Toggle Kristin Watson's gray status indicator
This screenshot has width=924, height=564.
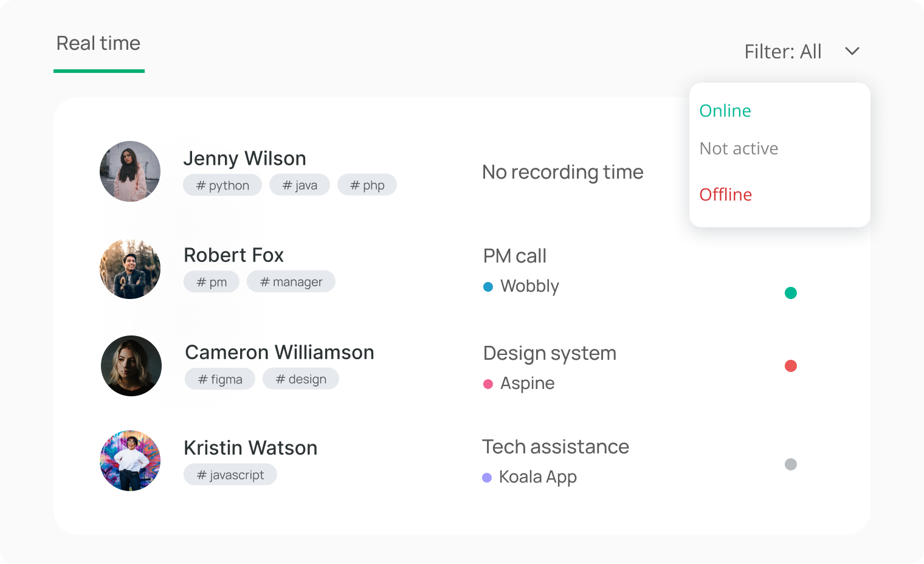pos(791,464)
